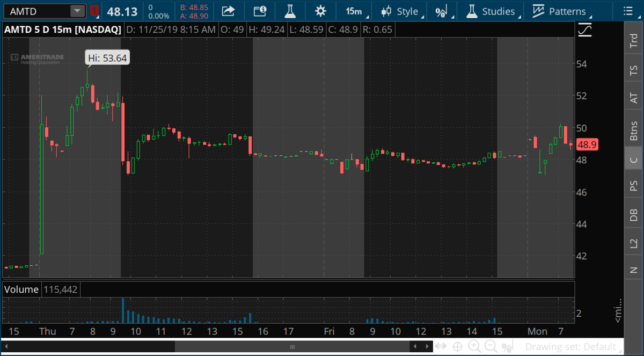Viewport: 644px width, 356px height.
Task: Click the bid price B: 48.85
Action: pyautogui.click(x=194, y=8)
